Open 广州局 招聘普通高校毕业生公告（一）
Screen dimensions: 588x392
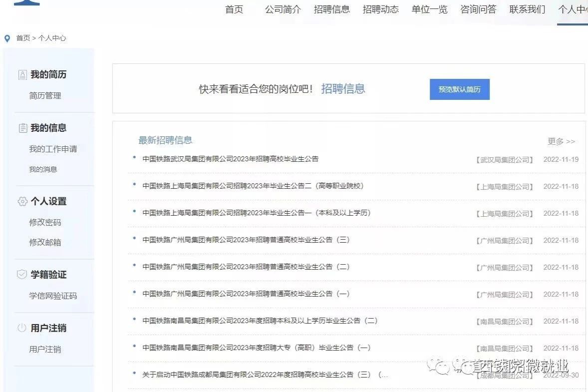pos(246,294)
